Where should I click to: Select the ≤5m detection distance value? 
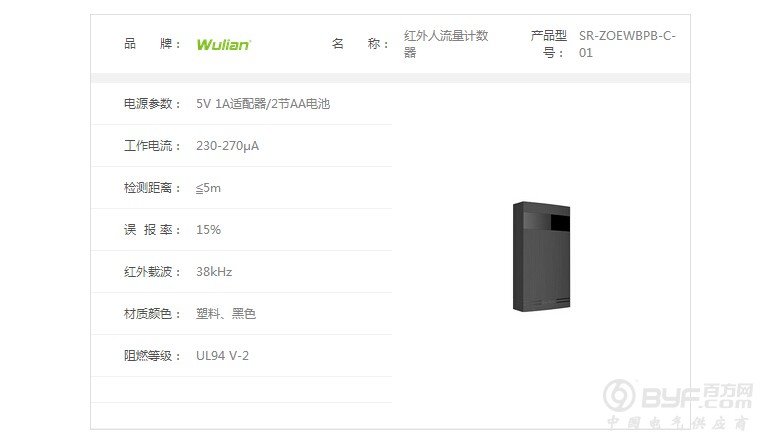click(x=208, y=188)
